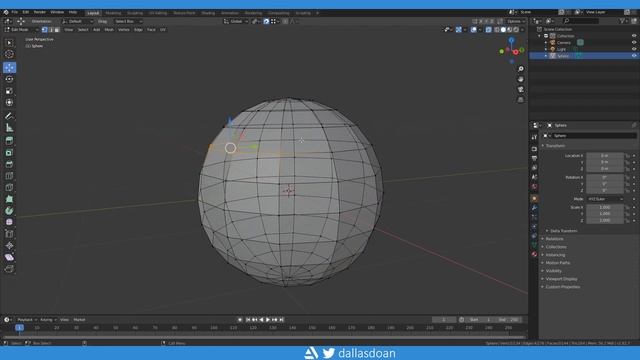The image size is (640, 360).
Task: Open the Render menu
Action: point(40,12)
